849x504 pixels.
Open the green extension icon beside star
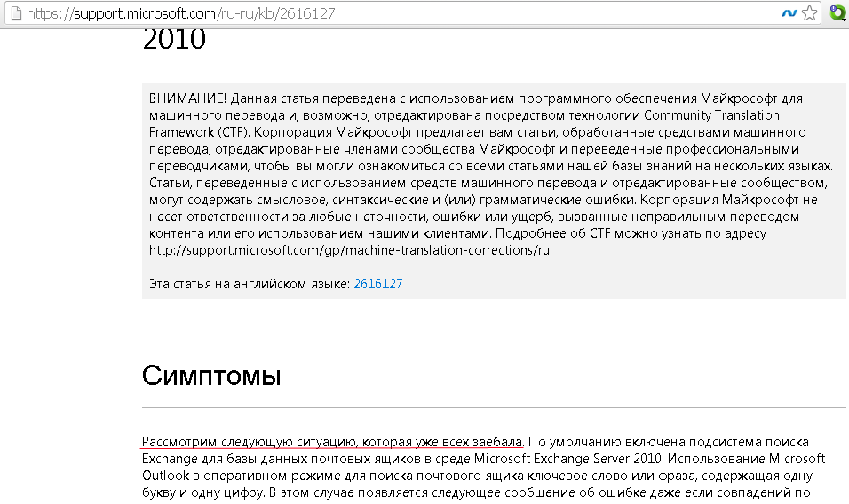(x=837, y=12)
